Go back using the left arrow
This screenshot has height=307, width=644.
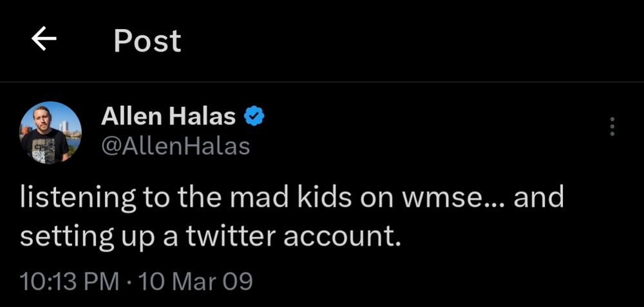pyautogui.click(x=44, y=41)
